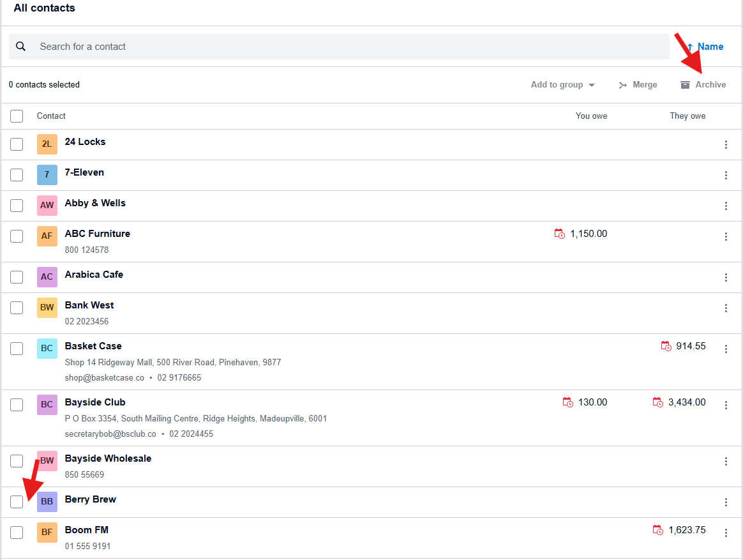Click the 3,434.00 They owe amount
The width and height of the screenshot is (743, 560).
[x=687, y=402]
